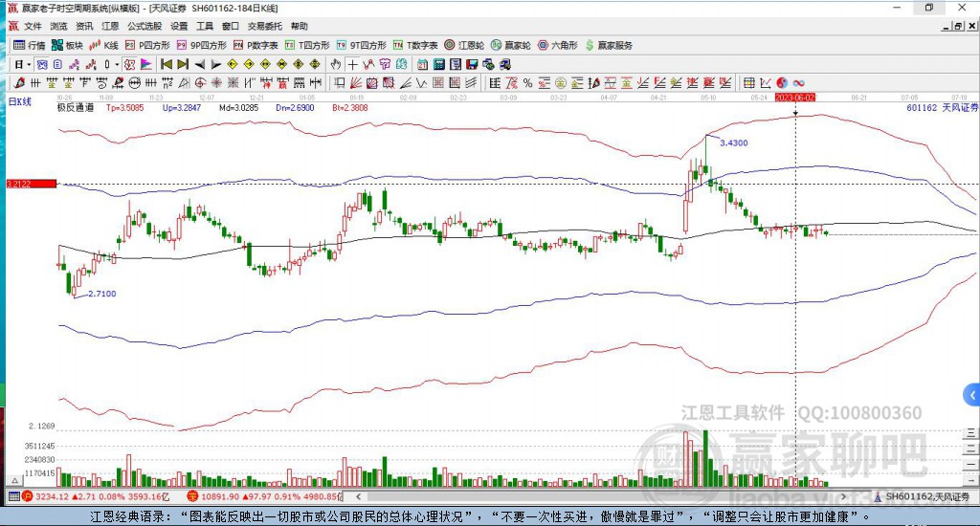Click the Tp=3.5085 indicator value
The width and height of the screenshot is (980, 526).
125,107
